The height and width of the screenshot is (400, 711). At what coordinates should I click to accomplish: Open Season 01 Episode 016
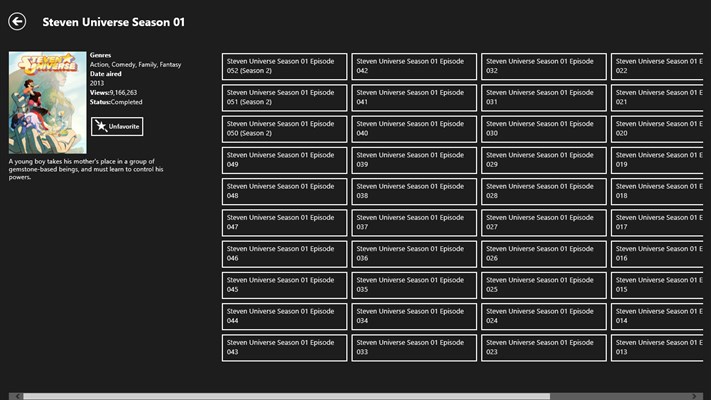pyautogui.click(x=657, y=254)
